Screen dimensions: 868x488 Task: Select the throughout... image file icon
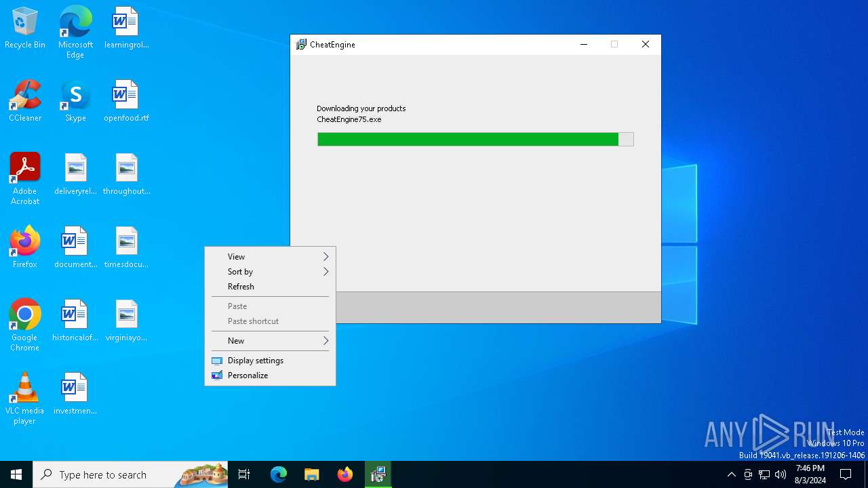pos(126,175)
